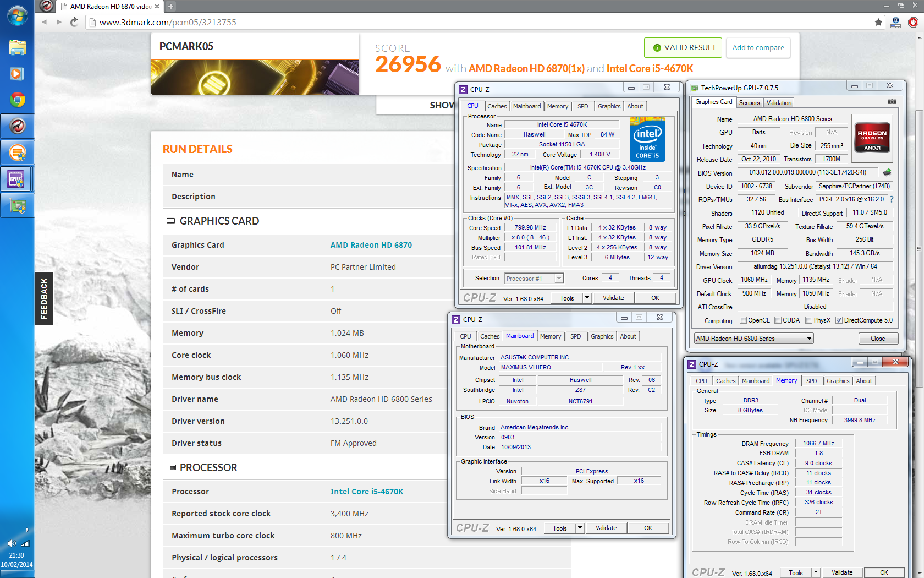This screenshot has height=578, width=924.
Task: Collapse the PROCESSOR section on the webpage
Action: 172,467
